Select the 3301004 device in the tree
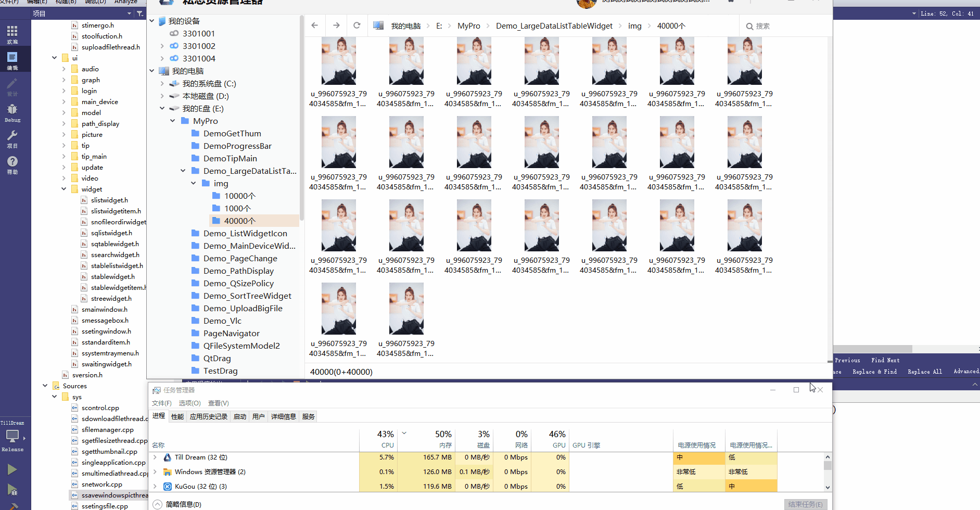Viewport: 980px width, 510px height. click(199, 58)
